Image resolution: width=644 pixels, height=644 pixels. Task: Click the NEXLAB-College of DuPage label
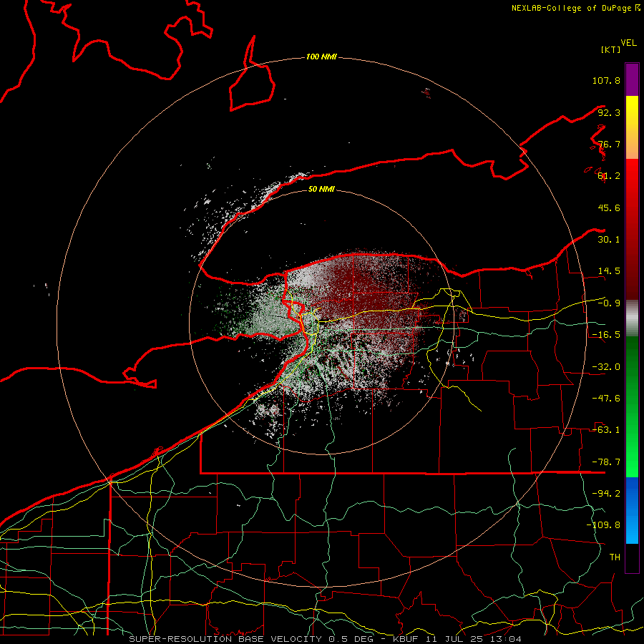(x=572, y=8)
